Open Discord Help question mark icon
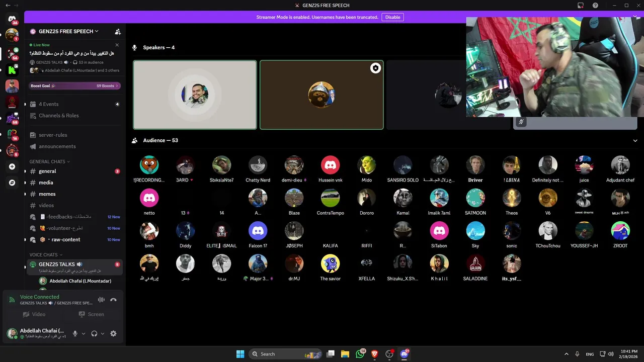The width and height of the screenshot is (644, 362). pyautogui.click(x=595, y=6)
